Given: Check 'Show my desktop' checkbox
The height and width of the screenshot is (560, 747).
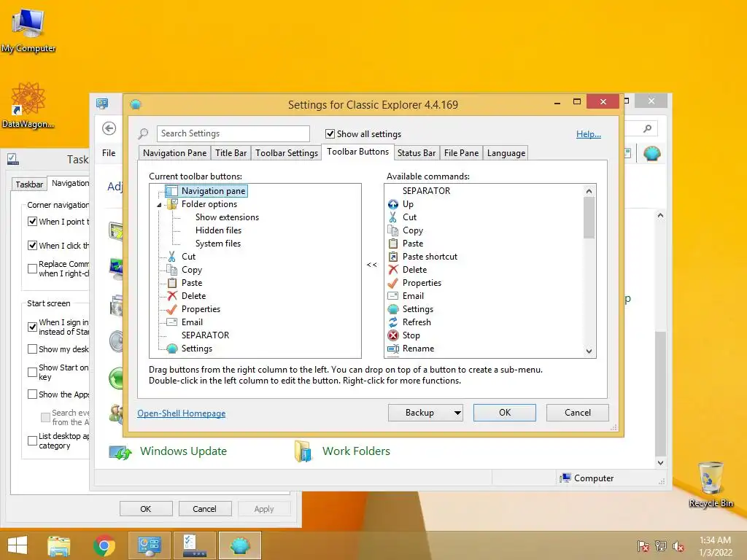Looking at the screenshot, I should coord(32,349).
